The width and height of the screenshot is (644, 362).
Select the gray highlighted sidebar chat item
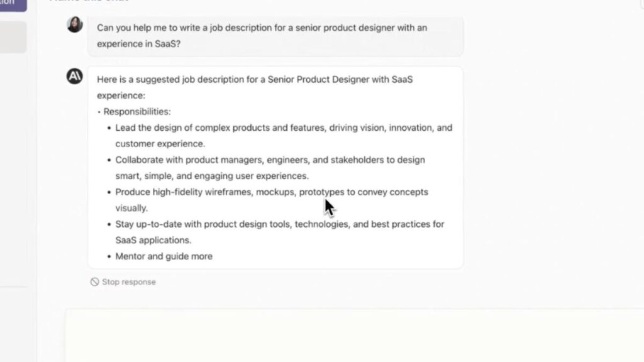[13, 37]
